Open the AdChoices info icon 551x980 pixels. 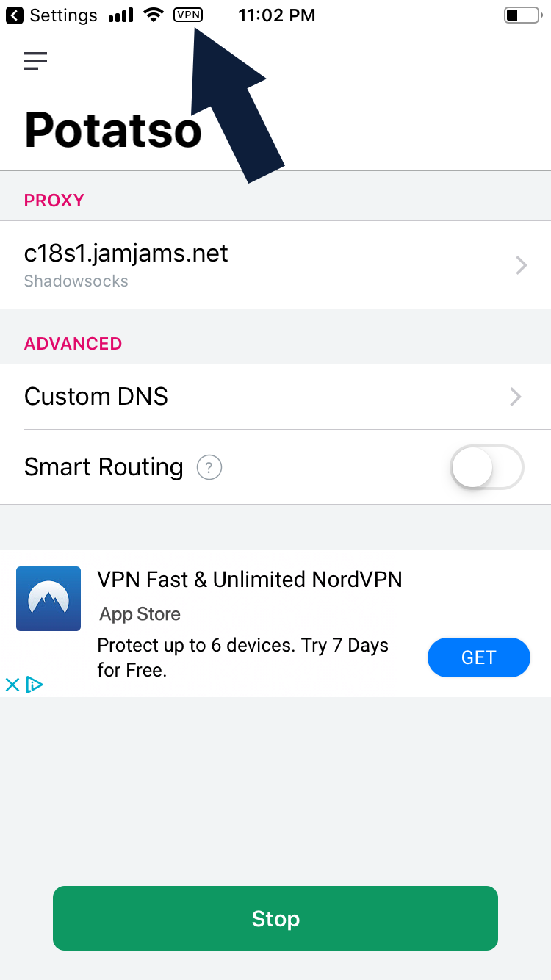pos(34,685)
